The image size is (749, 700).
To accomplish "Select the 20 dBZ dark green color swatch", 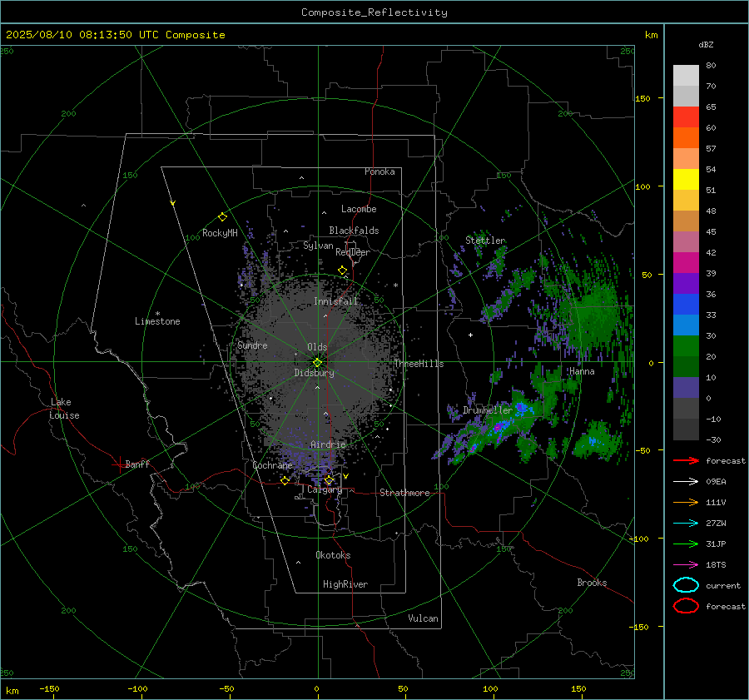I will (x=686, y=366).
